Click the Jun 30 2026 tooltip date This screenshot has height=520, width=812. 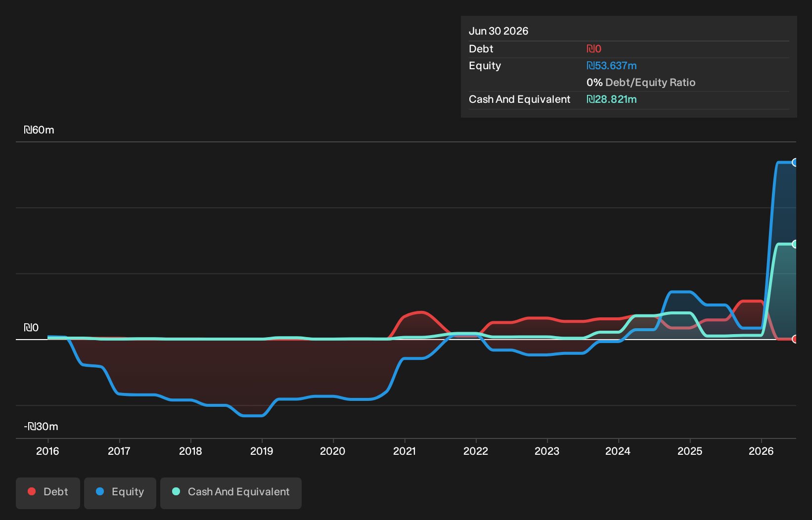click(x=498, y=31)
